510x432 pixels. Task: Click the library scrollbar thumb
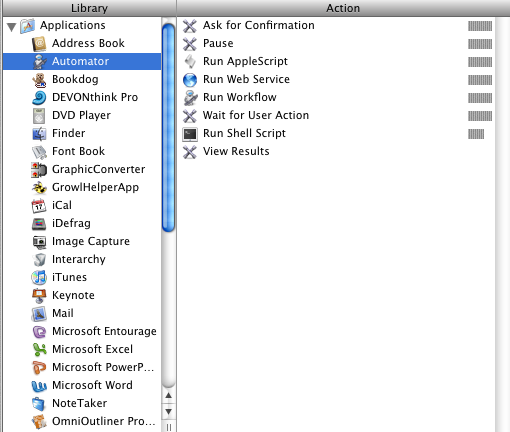click(x=169, y=128)
